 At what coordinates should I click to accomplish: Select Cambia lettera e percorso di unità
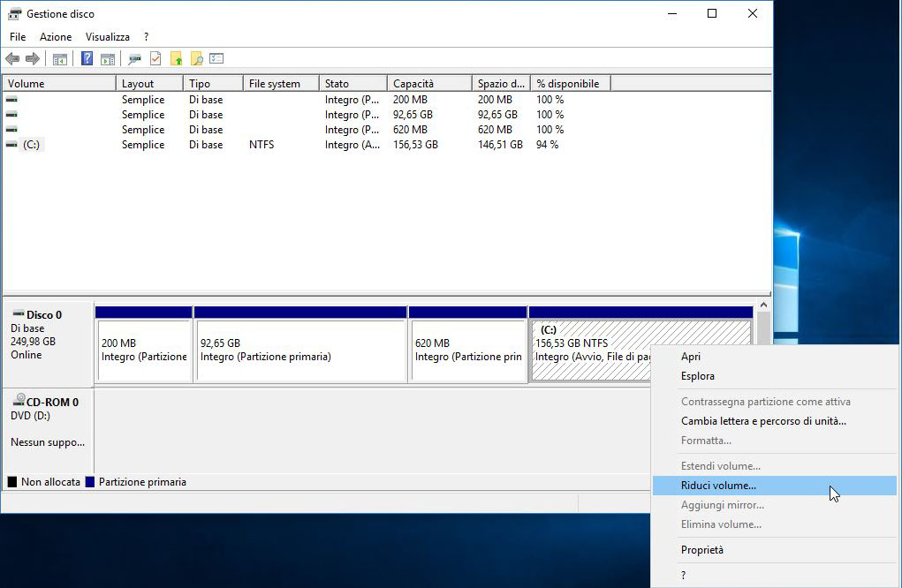point(774,421)
